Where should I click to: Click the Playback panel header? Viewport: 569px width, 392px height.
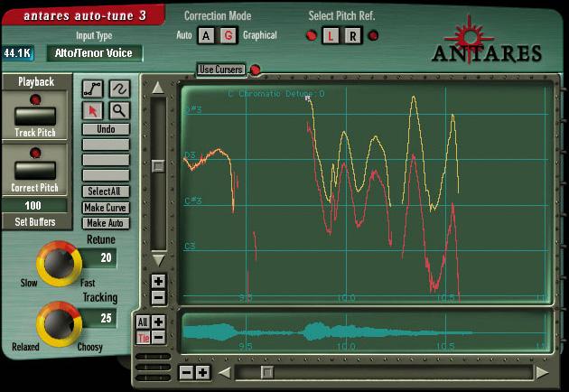36,82
